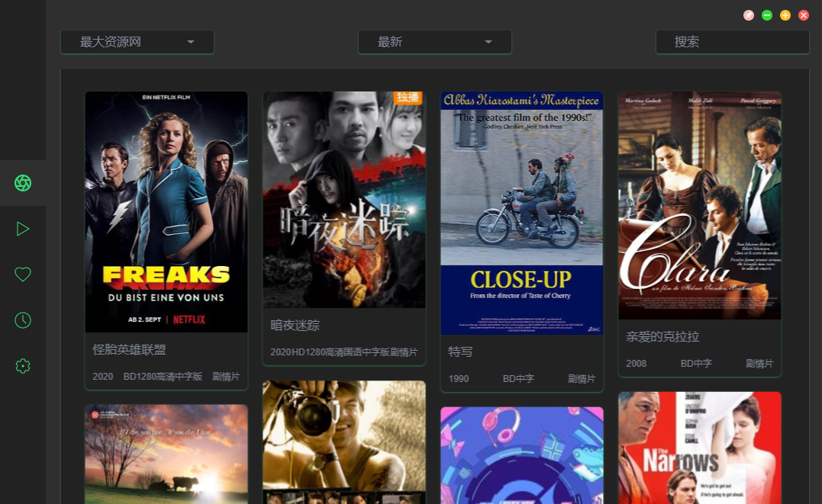Open the film browse aperture icon in sidebar
Screen dimensions: 822x504
(x=23, y=183)
